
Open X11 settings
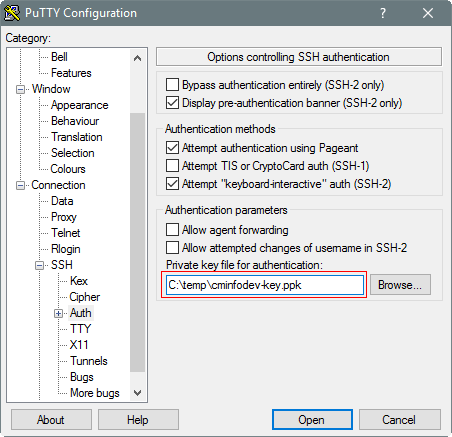click(79, 345)
